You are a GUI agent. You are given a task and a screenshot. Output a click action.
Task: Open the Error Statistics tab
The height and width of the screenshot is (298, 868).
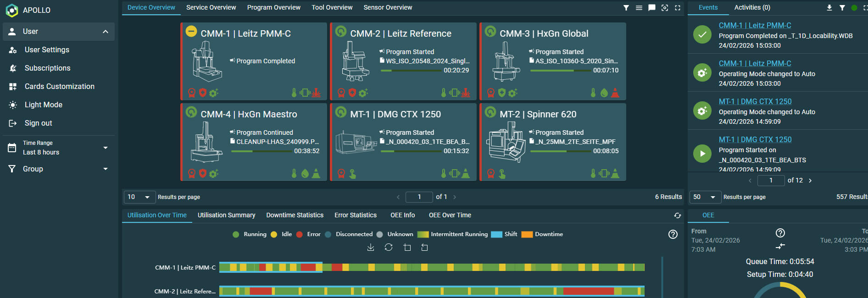[356, 215]
